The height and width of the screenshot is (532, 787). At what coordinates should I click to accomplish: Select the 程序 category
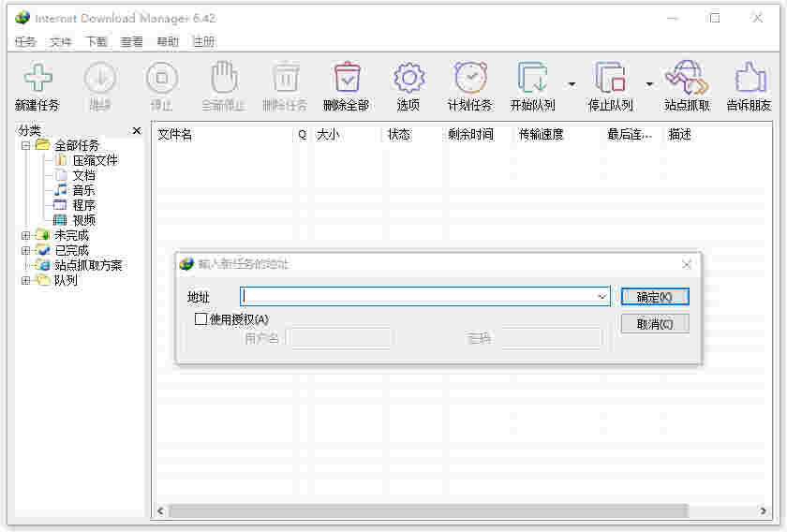coord(83,206)
